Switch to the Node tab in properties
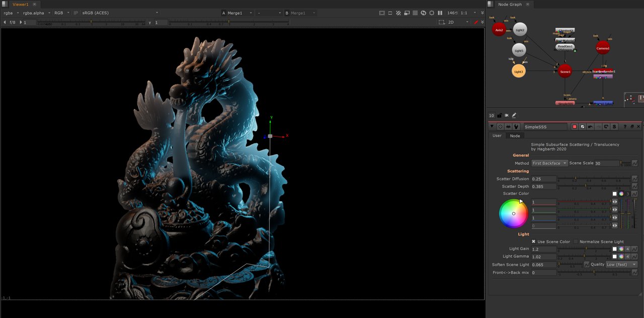 (x=515, y=136)
